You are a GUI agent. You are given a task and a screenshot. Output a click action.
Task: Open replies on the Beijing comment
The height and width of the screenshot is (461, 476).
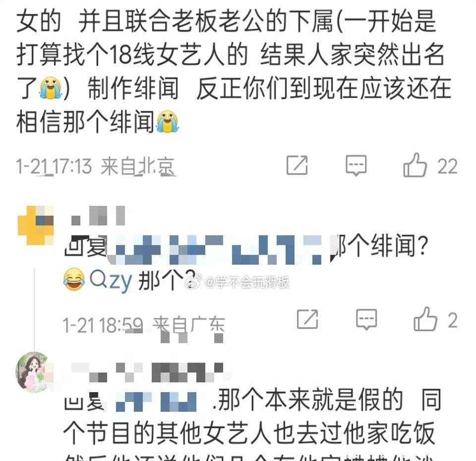coord(356,166)
